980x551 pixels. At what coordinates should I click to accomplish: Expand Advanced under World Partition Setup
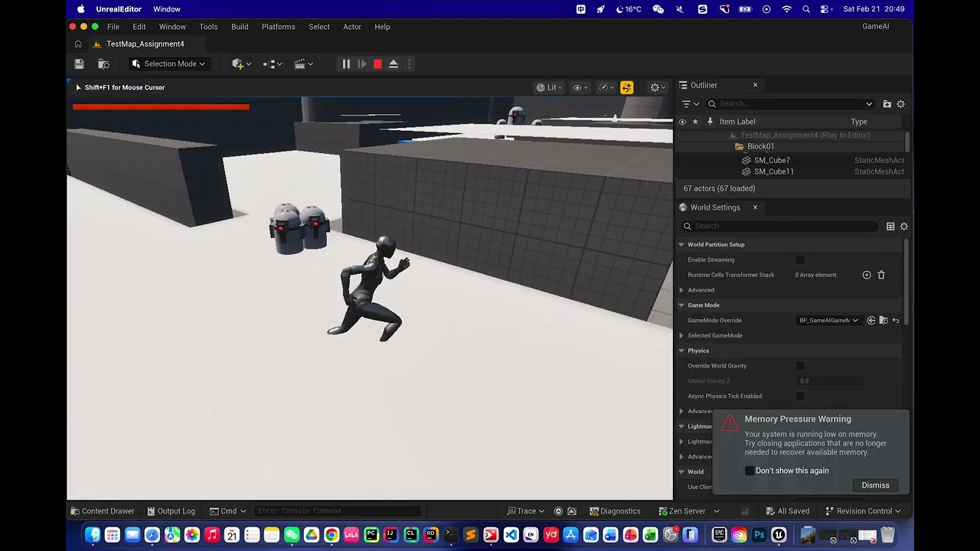(x=681, y=290)
